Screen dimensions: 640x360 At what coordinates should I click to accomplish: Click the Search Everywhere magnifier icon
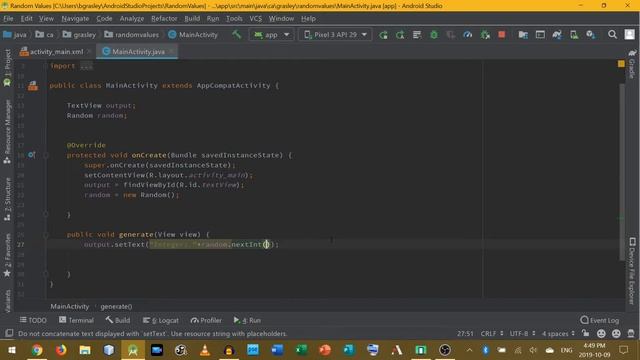click(612, 35)
